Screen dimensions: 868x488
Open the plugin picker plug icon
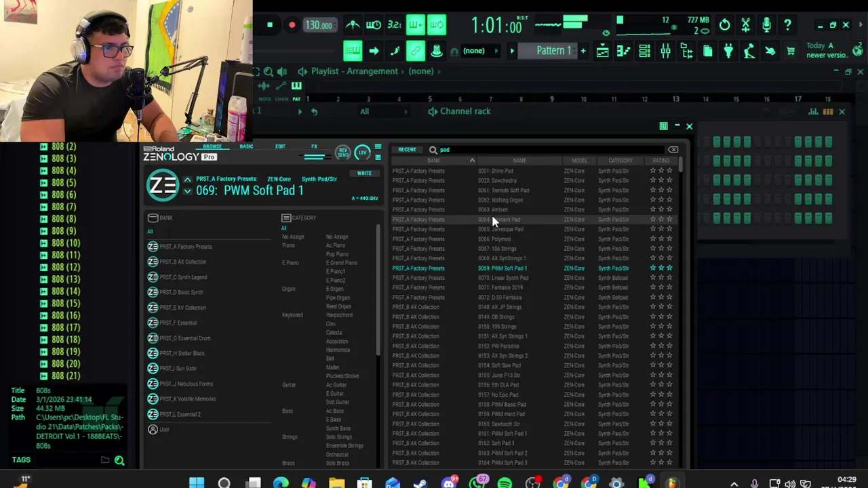point(728,51)
